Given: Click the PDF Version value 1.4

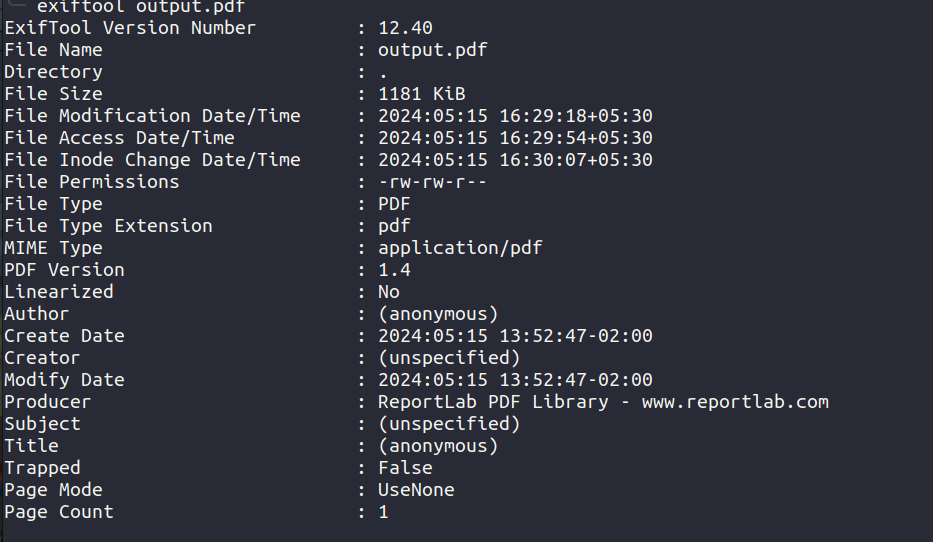Looking at the screenshot, I should tap(395, 270).
